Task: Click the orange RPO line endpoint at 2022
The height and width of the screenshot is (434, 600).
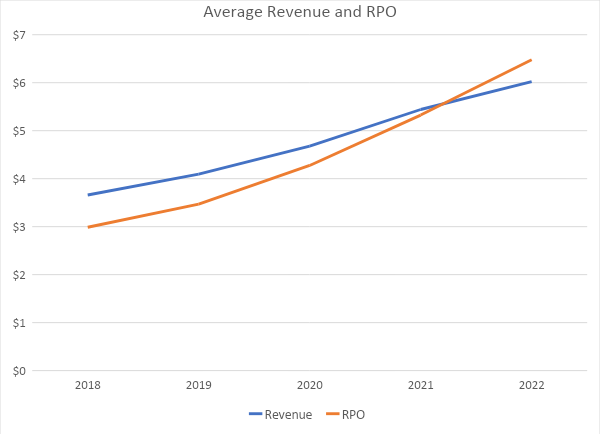Action: [531, 60]
